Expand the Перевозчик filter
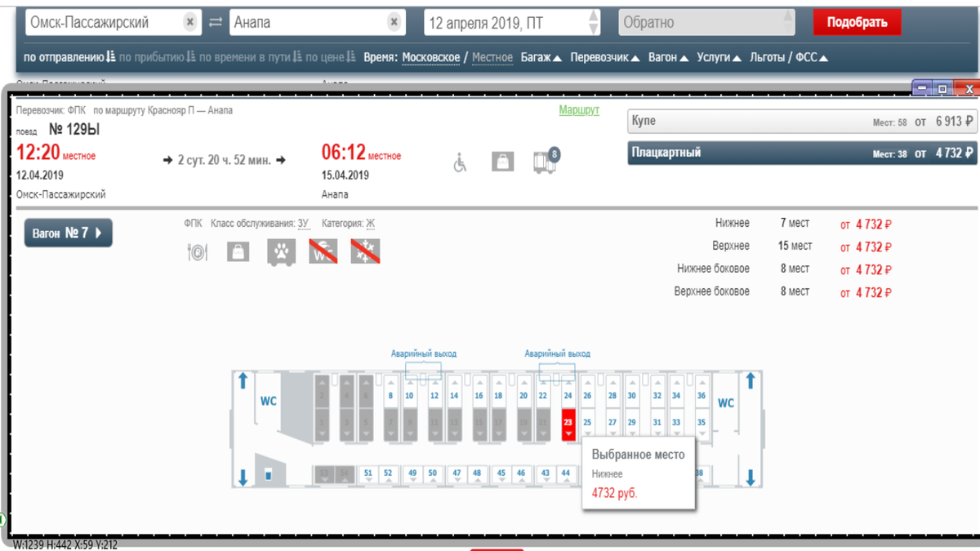Image resolution: width=980 pixels, height=551 pixels. pos(605,57)
